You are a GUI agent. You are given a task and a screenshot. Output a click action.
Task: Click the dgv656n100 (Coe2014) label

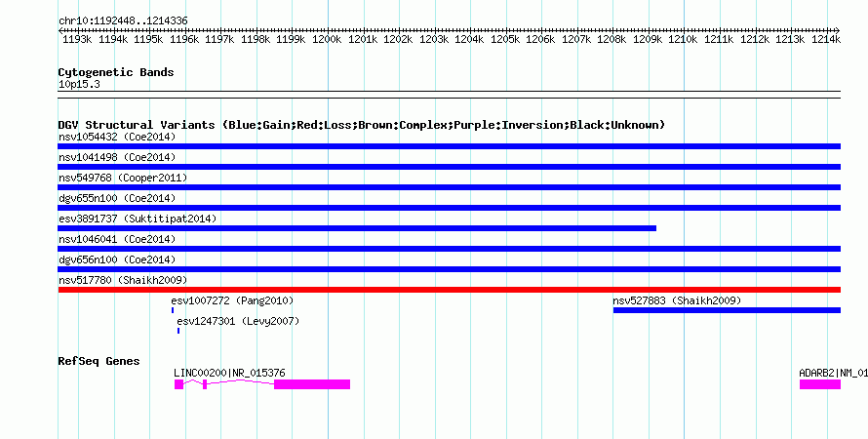pos(117,259)
